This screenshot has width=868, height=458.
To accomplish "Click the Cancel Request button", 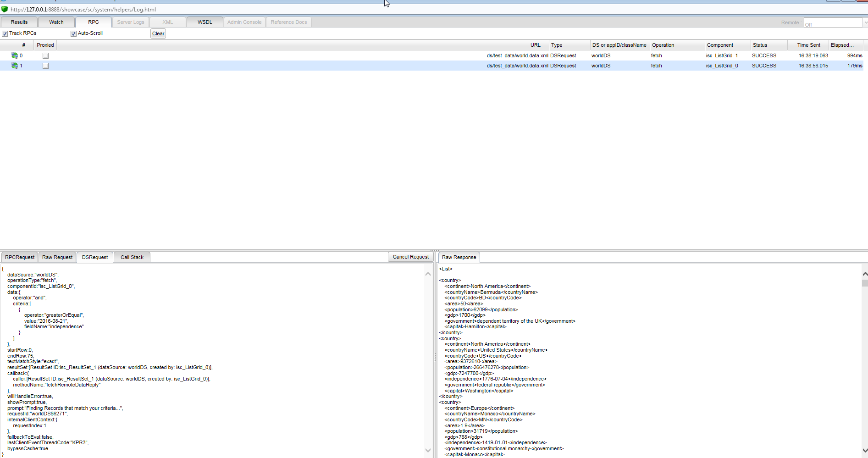I will click(x=410, y=257).
